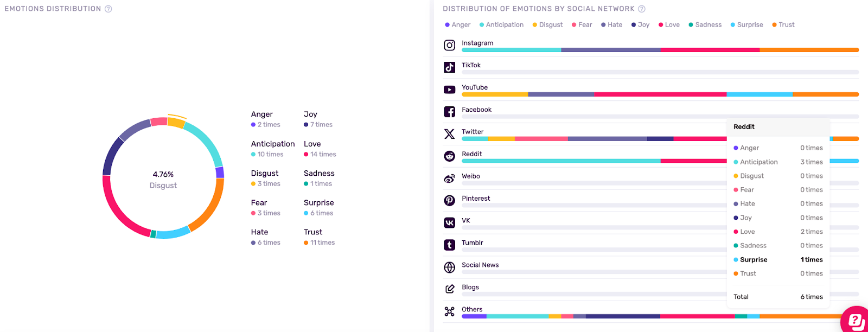Toggle Anticipation series in the chart legend

[x=501, y=25]
